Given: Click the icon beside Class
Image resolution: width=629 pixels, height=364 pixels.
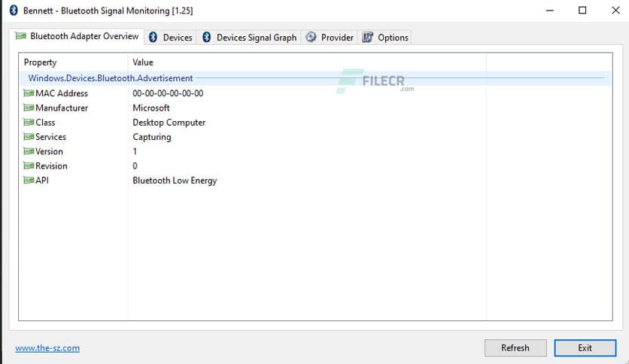Looking at the screenshot, I should tap(29, 122).
